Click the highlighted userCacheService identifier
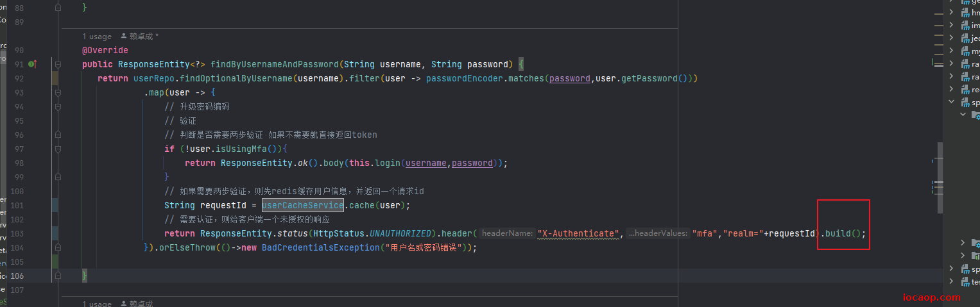 coord(303,205)
